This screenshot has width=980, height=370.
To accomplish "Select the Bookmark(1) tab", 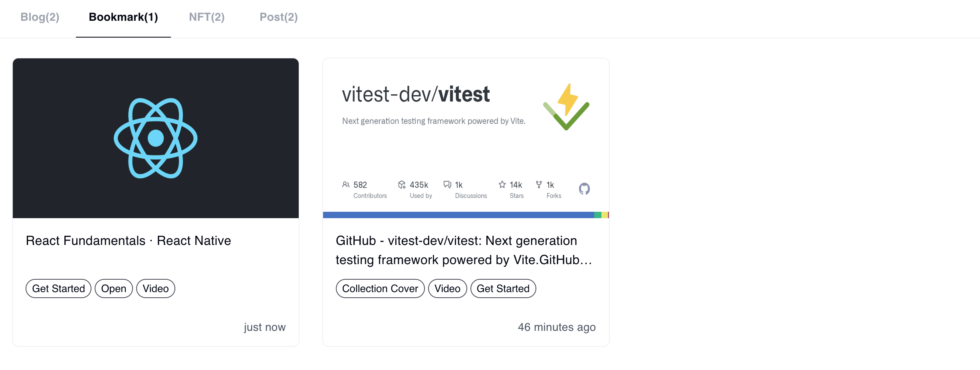I will [123, 17].
